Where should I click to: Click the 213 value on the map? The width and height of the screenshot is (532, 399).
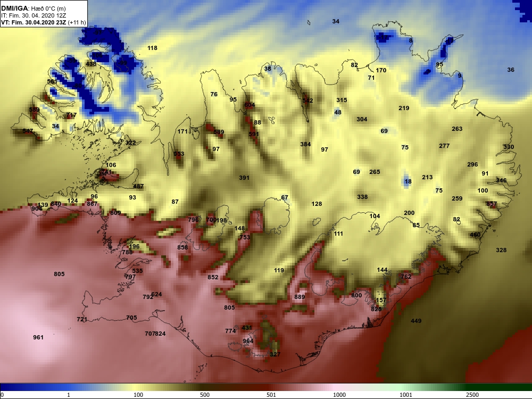coord(427,178)
